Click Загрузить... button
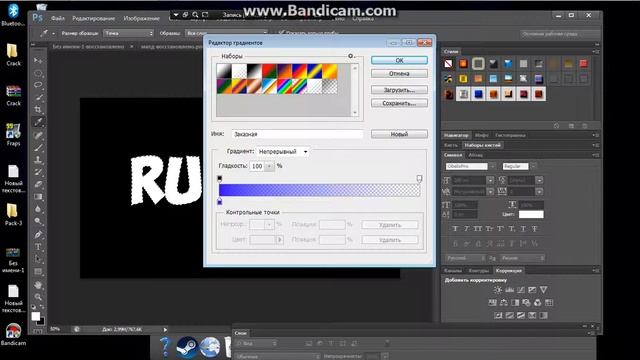The image size is (640, 360). click(x=399, y=90)
